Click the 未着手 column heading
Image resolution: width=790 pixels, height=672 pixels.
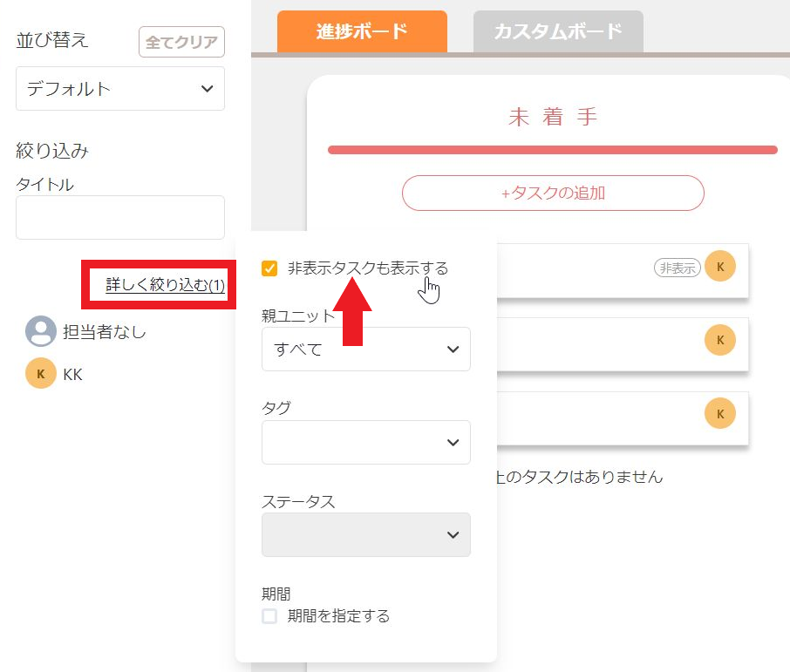tap(553, 118)
